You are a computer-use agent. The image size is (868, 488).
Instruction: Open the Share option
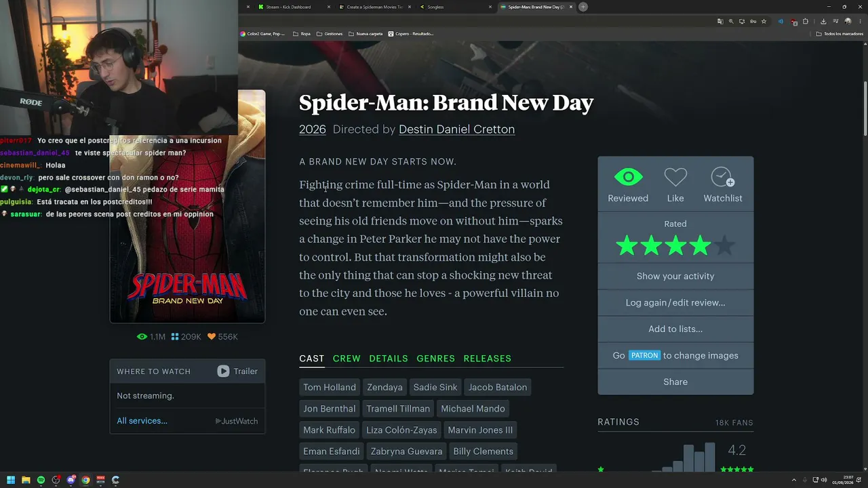pos(675,382)
